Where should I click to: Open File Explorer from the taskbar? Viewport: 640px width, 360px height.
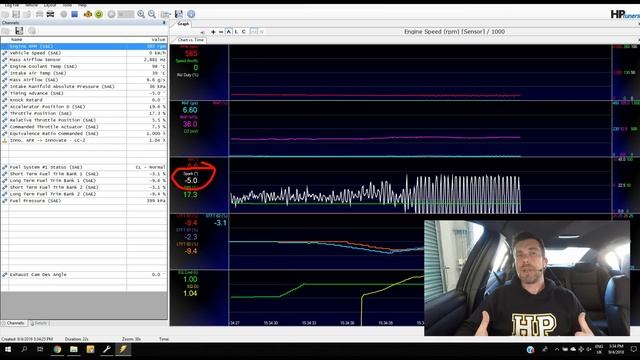coord(74,349)
